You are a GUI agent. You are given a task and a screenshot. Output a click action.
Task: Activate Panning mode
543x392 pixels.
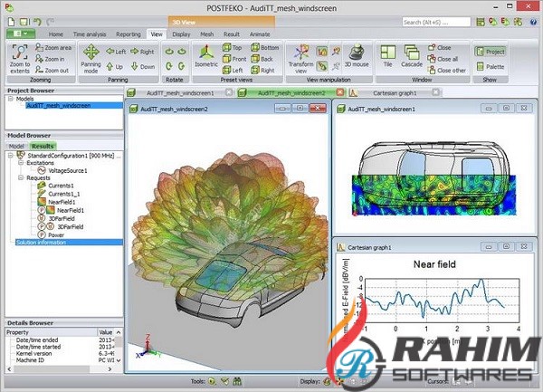click(90, 59)
